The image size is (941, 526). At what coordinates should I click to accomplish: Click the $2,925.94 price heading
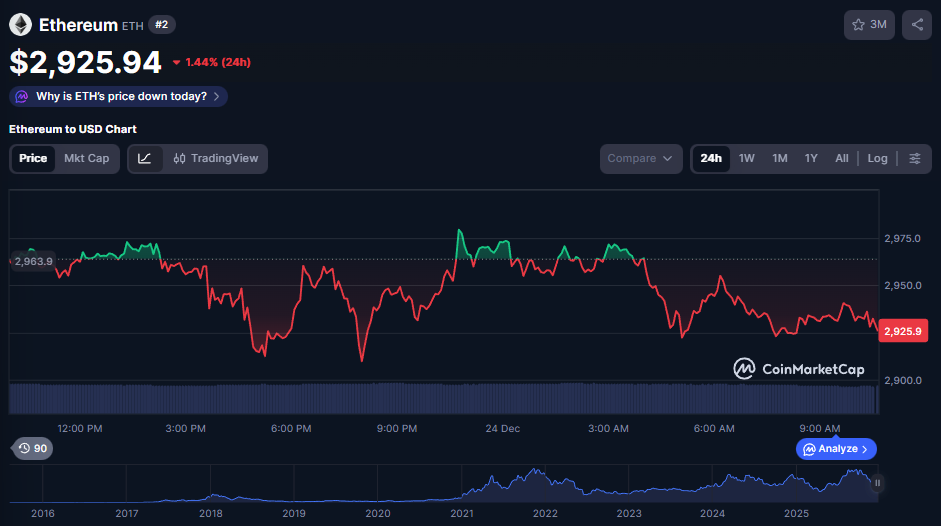(x=85, y=62)
